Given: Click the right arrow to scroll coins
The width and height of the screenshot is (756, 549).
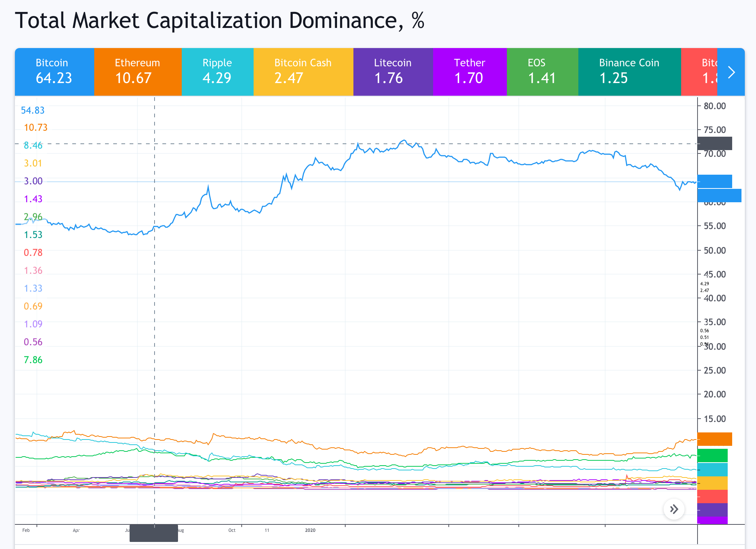Looking at the screenshot, I should [731, 72].
